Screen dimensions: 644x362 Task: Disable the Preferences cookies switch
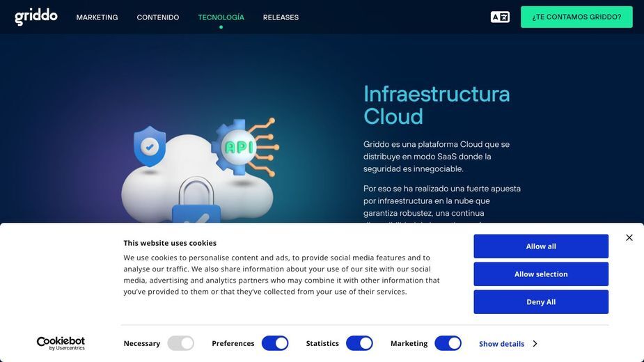tap(275, 343)
